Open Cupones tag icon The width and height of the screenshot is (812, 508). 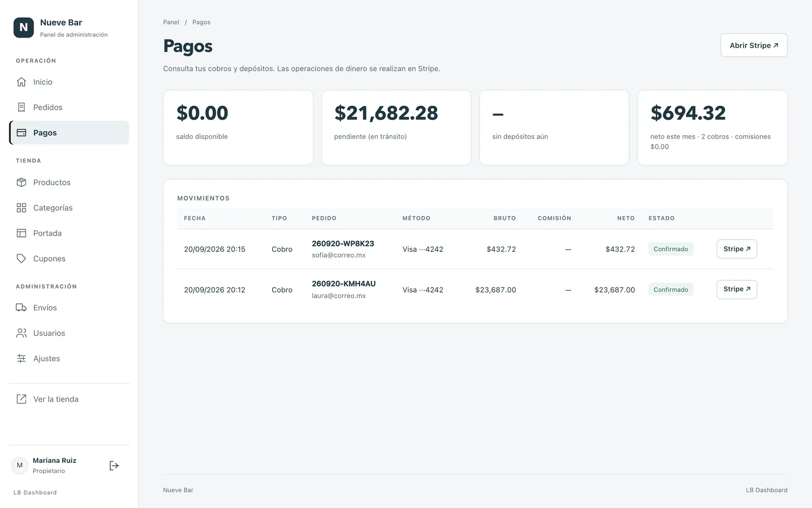[21, 259]
